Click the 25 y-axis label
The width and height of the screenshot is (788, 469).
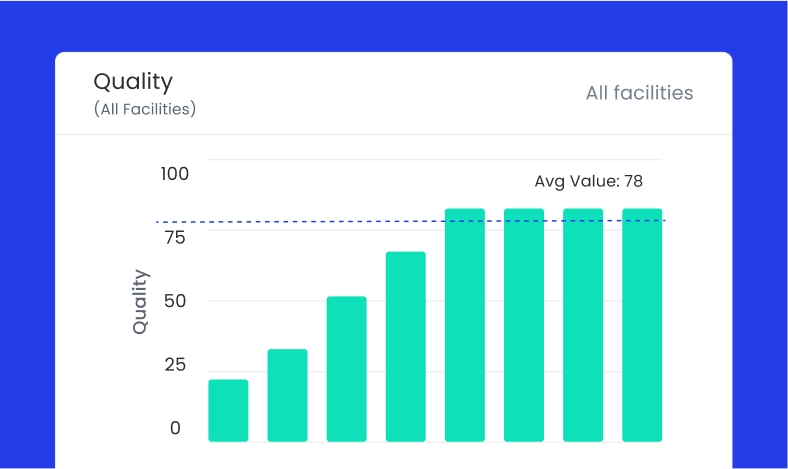[174, 365]
